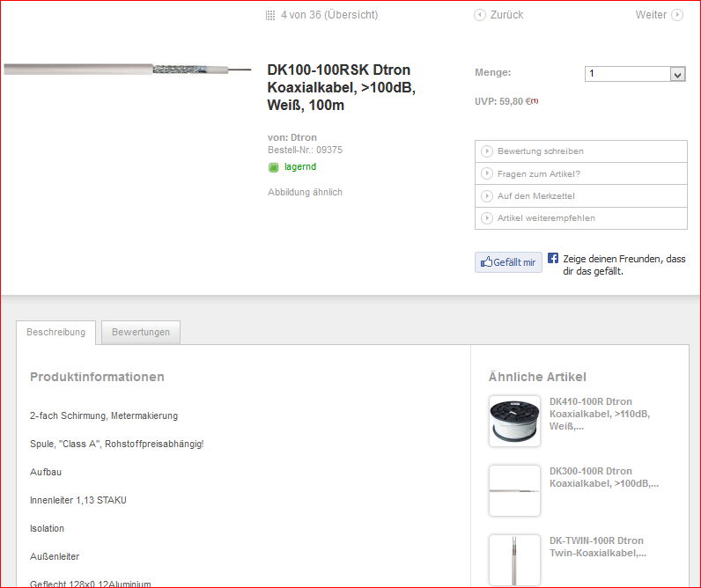Click the Facebook logo icon
This screenshot has width=701, height=588.
click(x=553, y=258)
